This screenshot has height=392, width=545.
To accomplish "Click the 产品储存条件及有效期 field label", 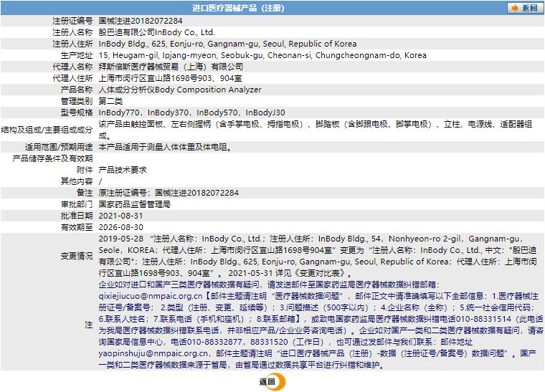I will click(53, 158).
